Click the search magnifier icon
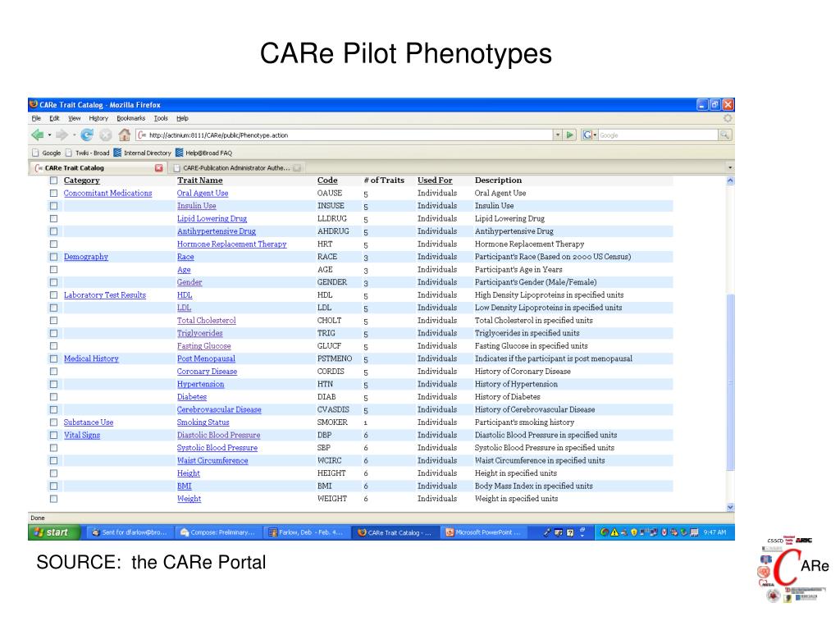Screen dimensions: 840x630 [724, 135]
